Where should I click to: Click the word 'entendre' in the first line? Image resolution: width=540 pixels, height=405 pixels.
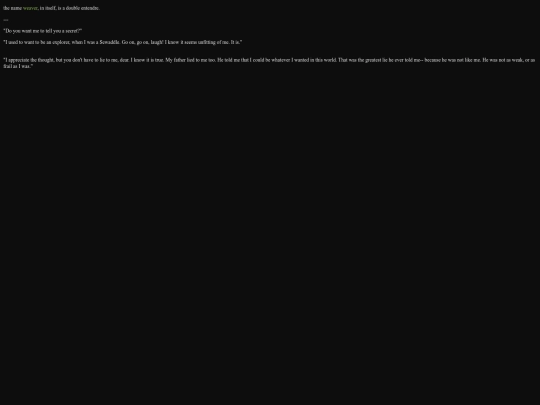coord(90,8)
